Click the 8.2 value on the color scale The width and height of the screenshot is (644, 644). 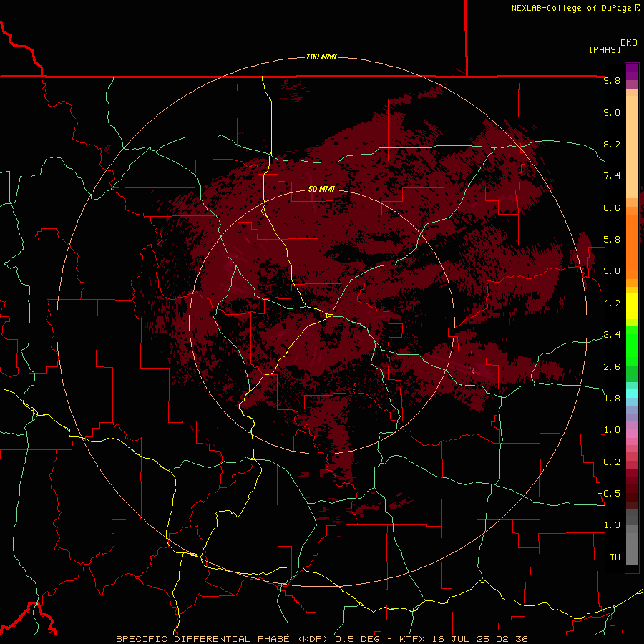coord(612,144)
